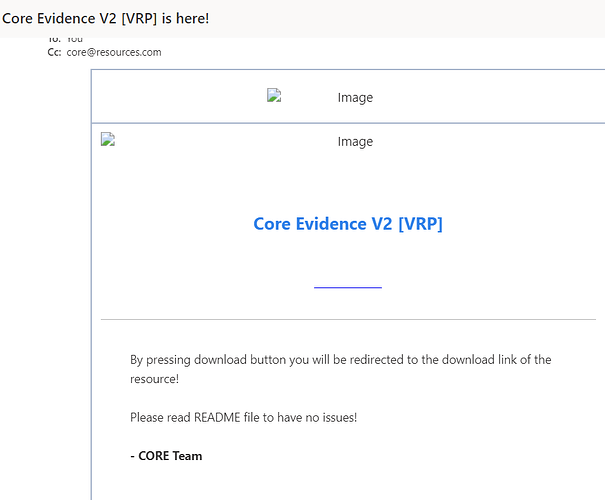605x500 pixels.
Task: Click 'By pressing download button' paragraph
Action: 340,369
